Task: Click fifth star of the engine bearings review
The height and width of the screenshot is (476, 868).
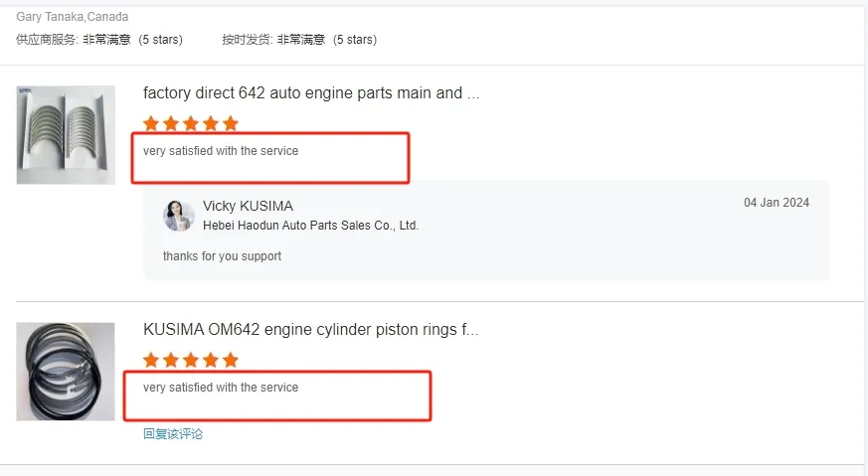Action: coord(231,123)
